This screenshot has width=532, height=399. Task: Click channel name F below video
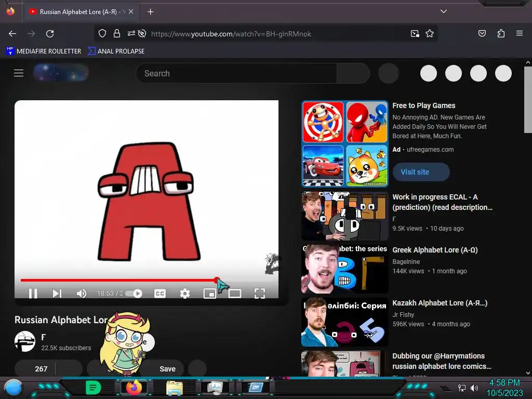point(44,337)
